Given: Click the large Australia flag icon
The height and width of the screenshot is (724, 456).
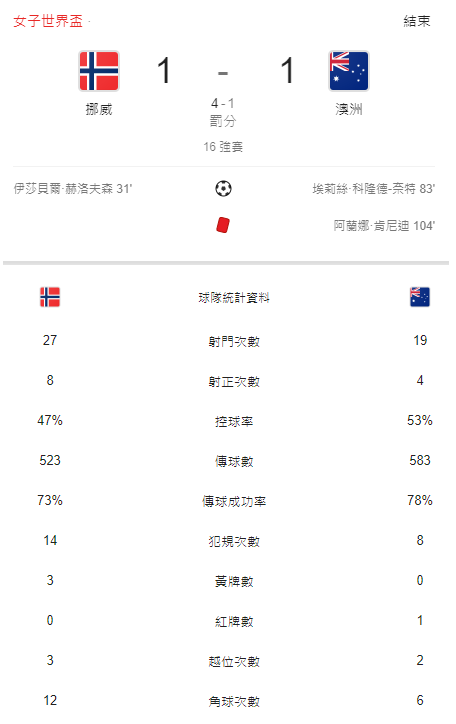Looking at the screenshot, I should click(x=348, y=71).
